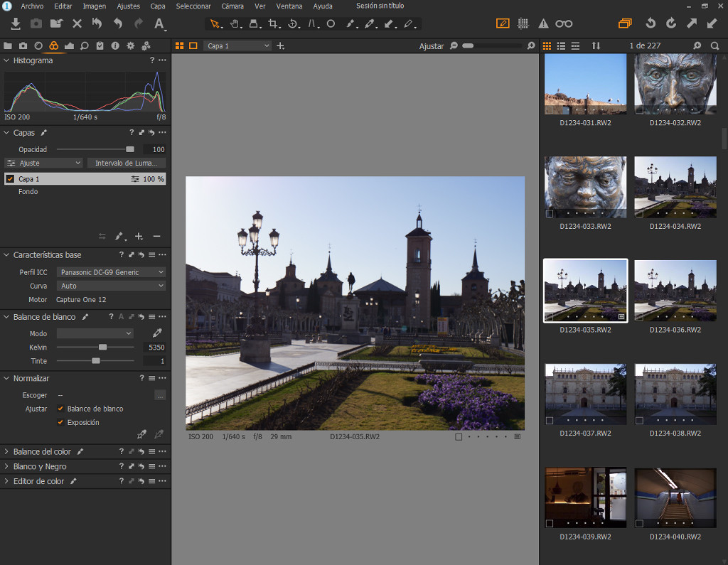The height and width of the screenshot is (565, 728).
Task: Switch to the Capture tool tab camera icon
Action: click(23, 45)
